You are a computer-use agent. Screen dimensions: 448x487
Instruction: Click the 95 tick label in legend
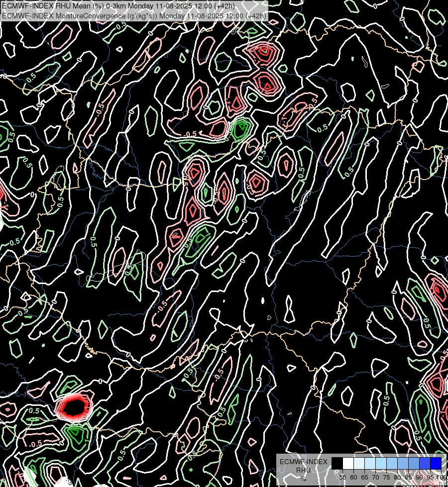(x=430, y=478)
